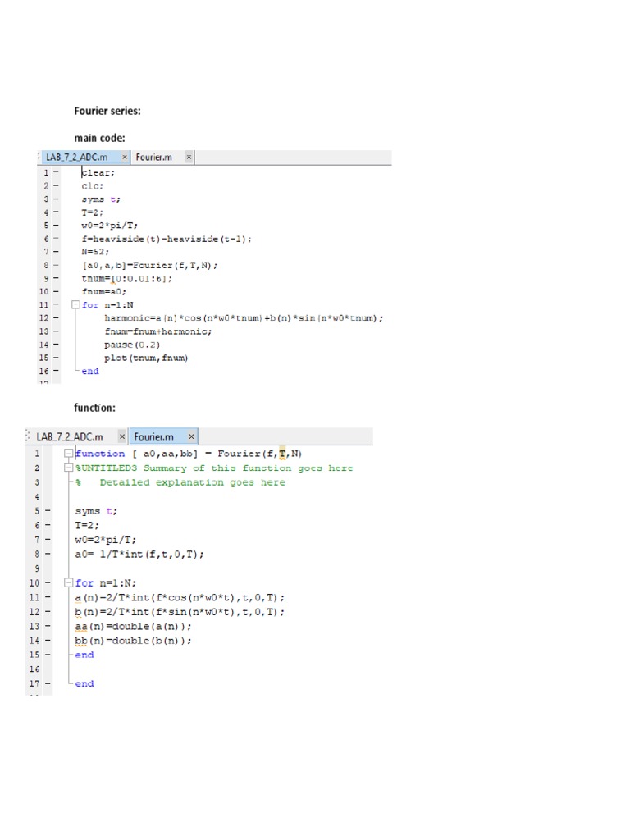Screen dimensions: 630x840
Task: Click the 'N=52;' line in main code
Action: pos(94,252)
